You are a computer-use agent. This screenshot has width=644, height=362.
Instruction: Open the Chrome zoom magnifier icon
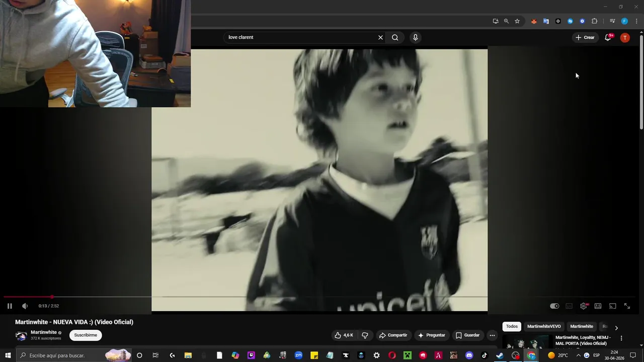(506, 21)
